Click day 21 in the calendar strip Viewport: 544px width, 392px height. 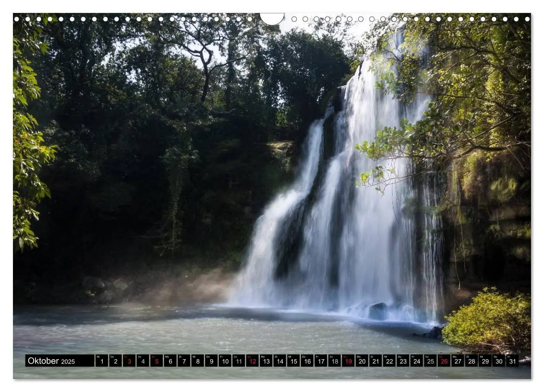click(x=376, y=361)
